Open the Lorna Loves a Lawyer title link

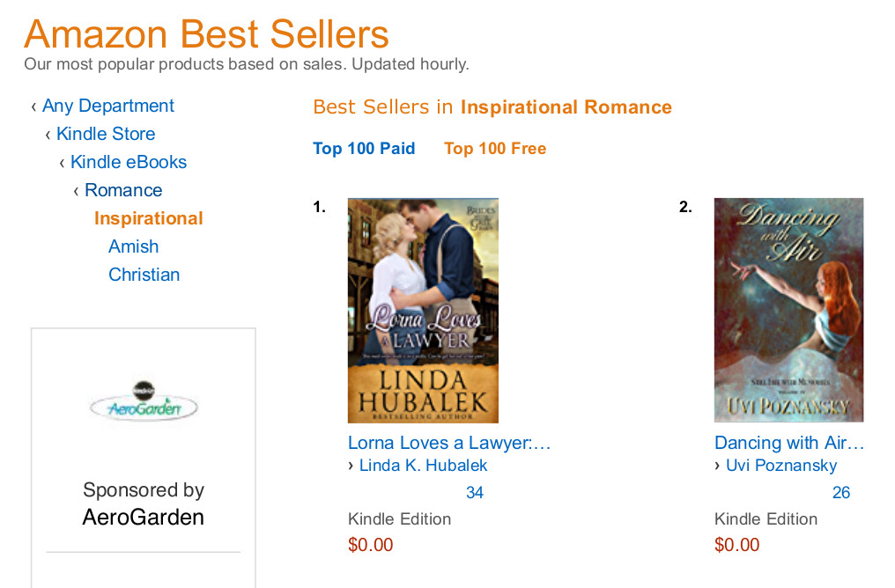point(449,443)
